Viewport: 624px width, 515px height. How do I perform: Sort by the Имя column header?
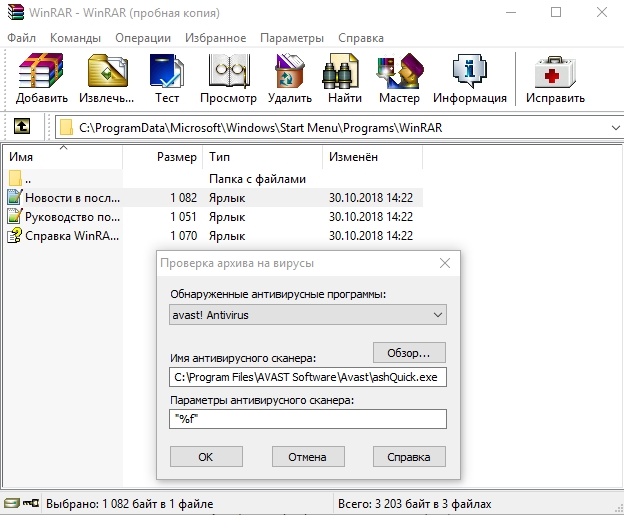tap(62, 157)
